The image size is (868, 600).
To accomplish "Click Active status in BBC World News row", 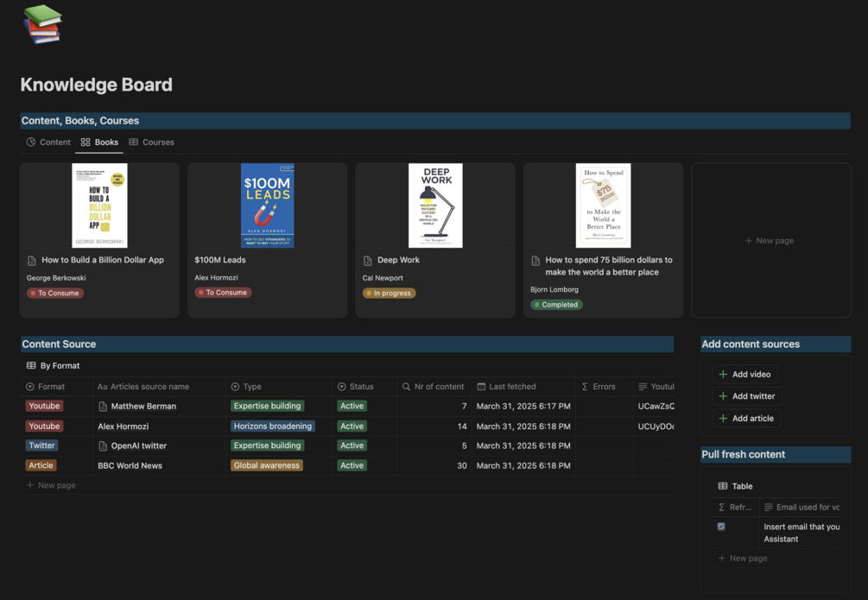I will click(x=352, y=465).
